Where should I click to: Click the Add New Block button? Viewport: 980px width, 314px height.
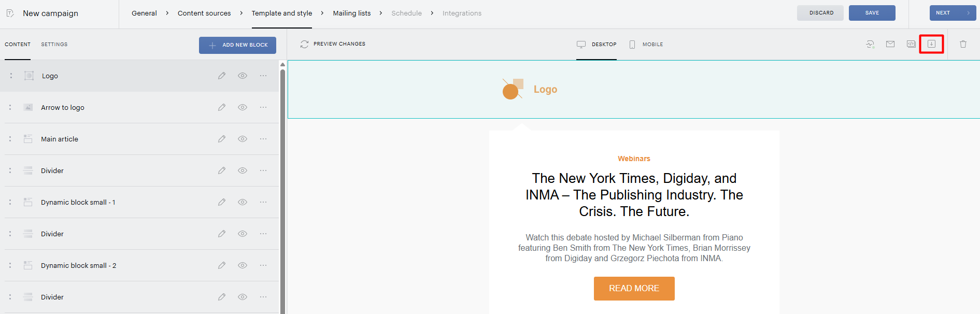237,45
